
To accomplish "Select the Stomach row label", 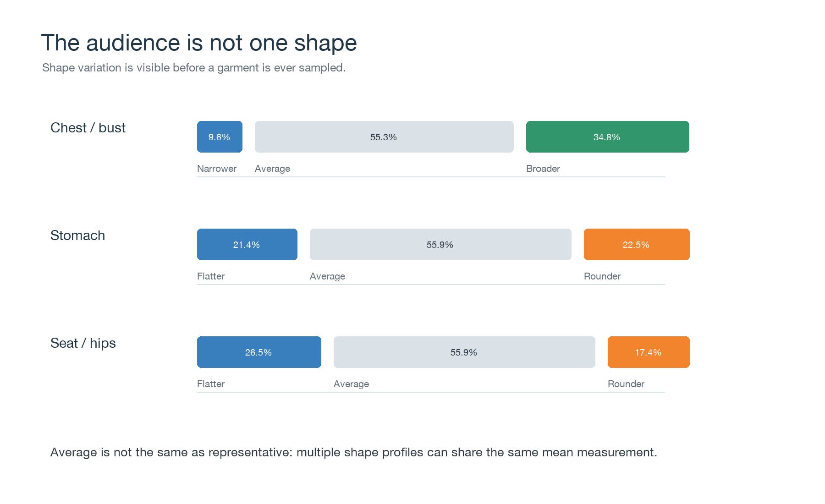I will (x=77, y=236).
